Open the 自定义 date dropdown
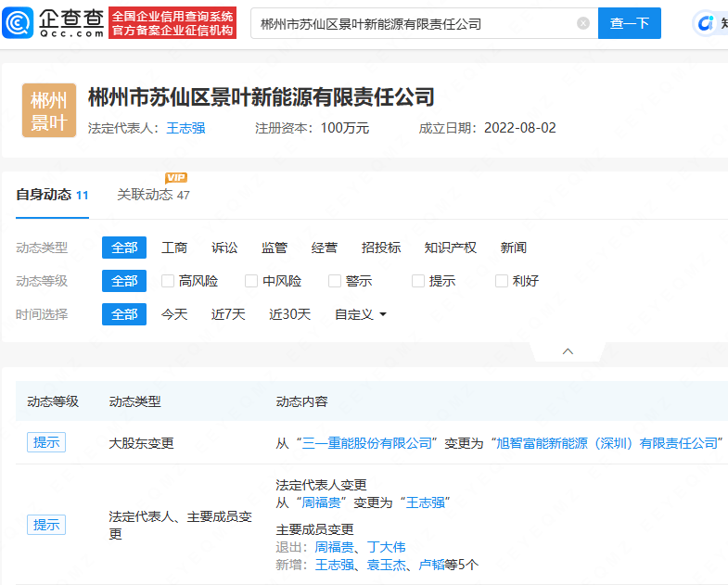Image resolution: width=728 pixels, height=585 pixels. (361, 314)
